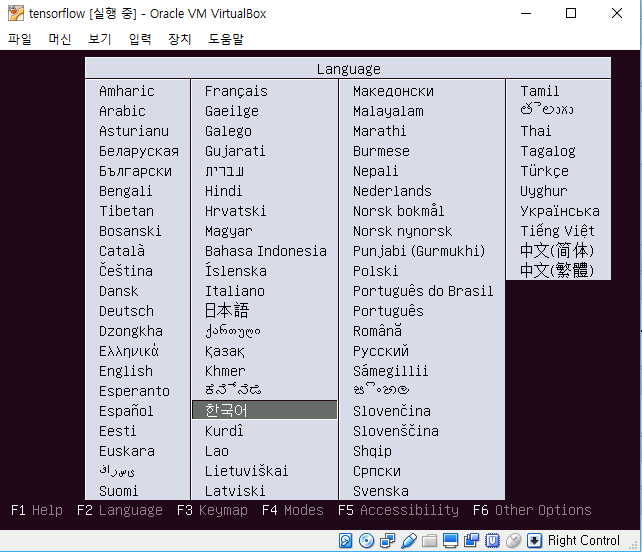Click F5 Accessibility option
This screenshot has width=642, height=552.
click(x=398, y=510)
